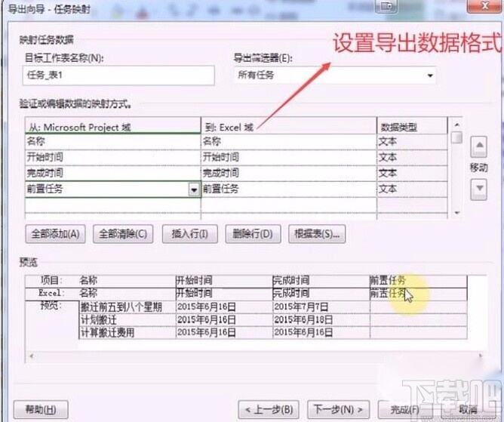This screenshot has width=504, height=422.
Task: Click 文本 data type for 名称 row
Action: point(412,141)
